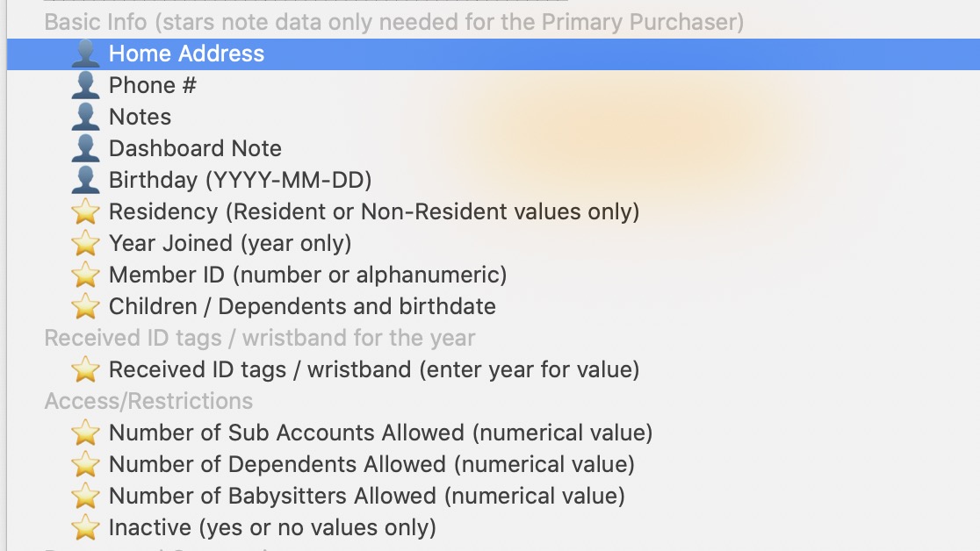This screenshot has width=980, height=551.
Task: Select the Notes list item
Action: [140, 117]
